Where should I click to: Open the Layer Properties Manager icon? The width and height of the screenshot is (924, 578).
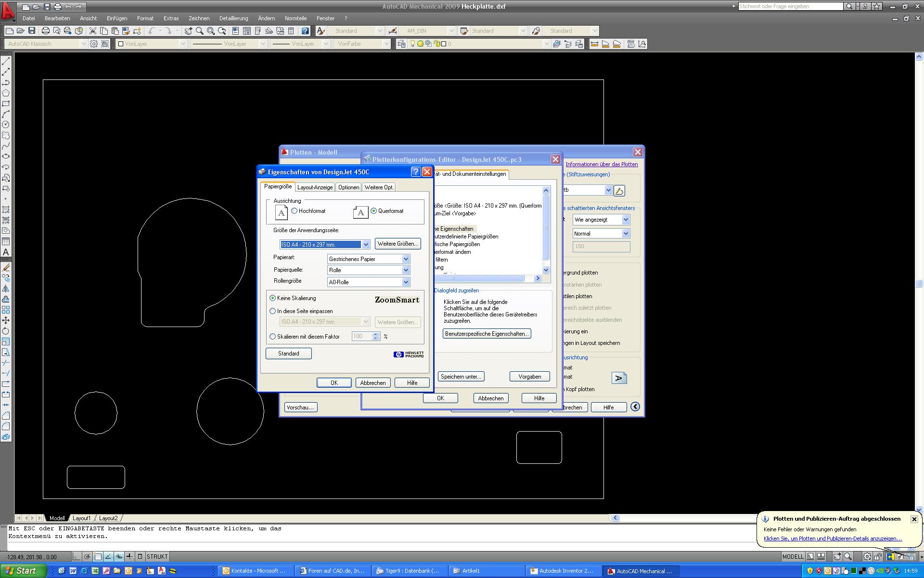pyautogui.click(x=401, y=44)
